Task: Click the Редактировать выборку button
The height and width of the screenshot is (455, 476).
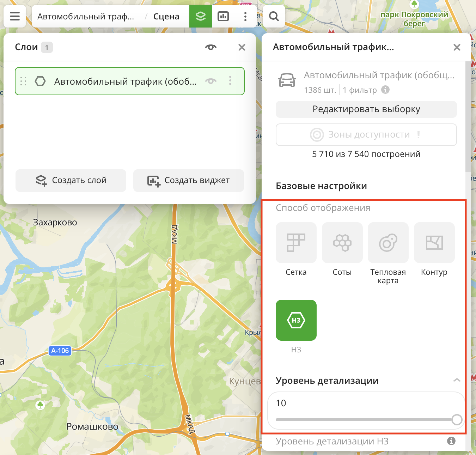Action: coord(366,109)
